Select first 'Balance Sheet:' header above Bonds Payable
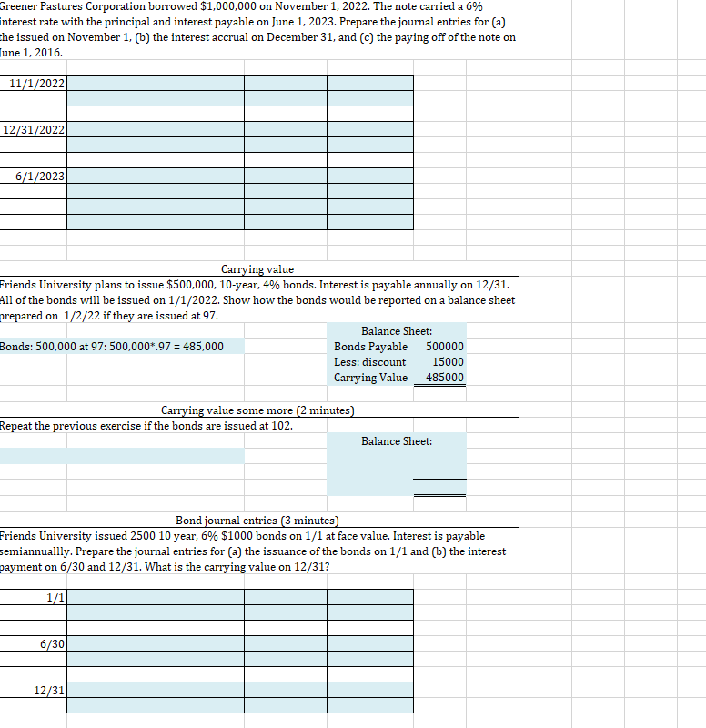The image size is (706, 728). pyautogui.click(x=397, y=331)
